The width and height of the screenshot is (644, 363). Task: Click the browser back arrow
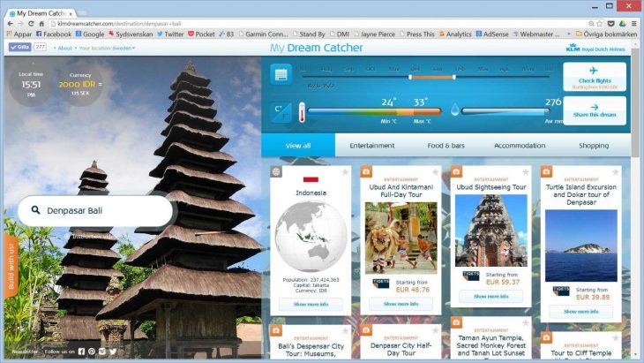[11, 24]
